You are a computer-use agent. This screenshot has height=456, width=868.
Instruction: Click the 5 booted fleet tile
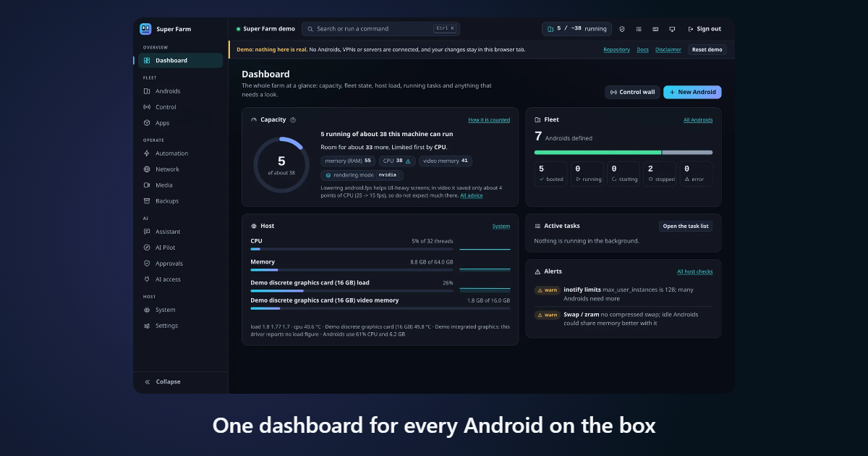551,174
